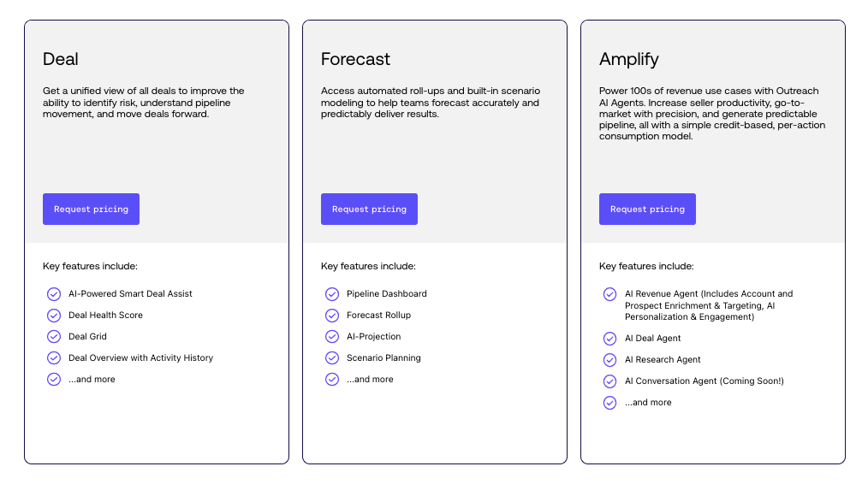The image size is (868, 496).
Task: Request pricing for the Amplify plan
Action: coord(647,210)
